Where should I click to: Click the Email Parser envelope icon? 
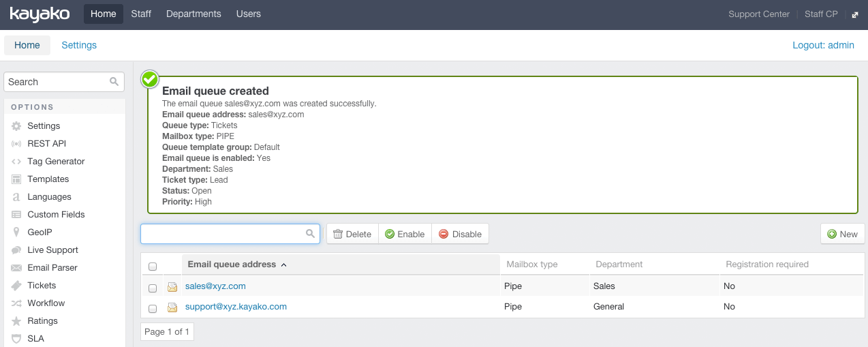pos(16,268)
